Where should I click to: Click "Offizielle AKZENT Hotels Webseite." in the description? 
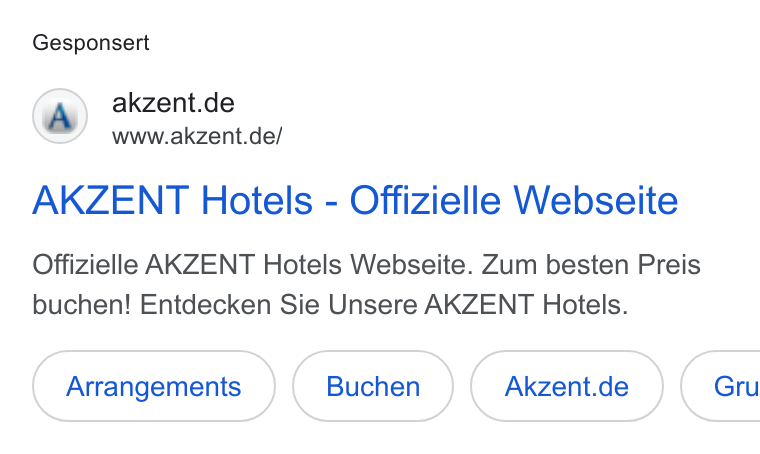[253, 265]
